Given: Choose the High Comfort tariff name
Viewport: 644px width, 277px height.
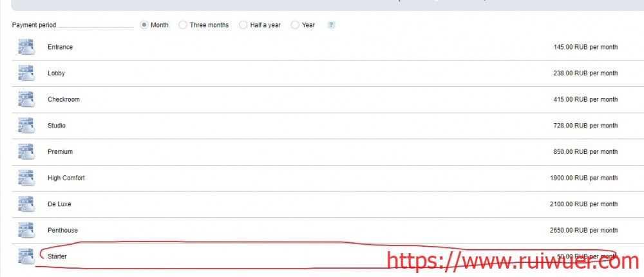Looking at the screenshot, I should click(66, 178).
